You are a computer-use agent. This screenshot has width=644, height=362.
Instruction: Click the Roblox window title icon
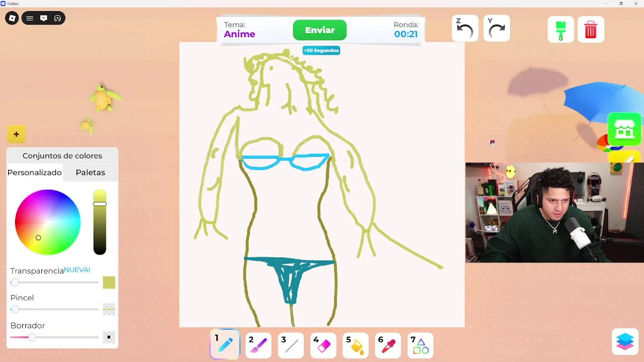point(3,3)
